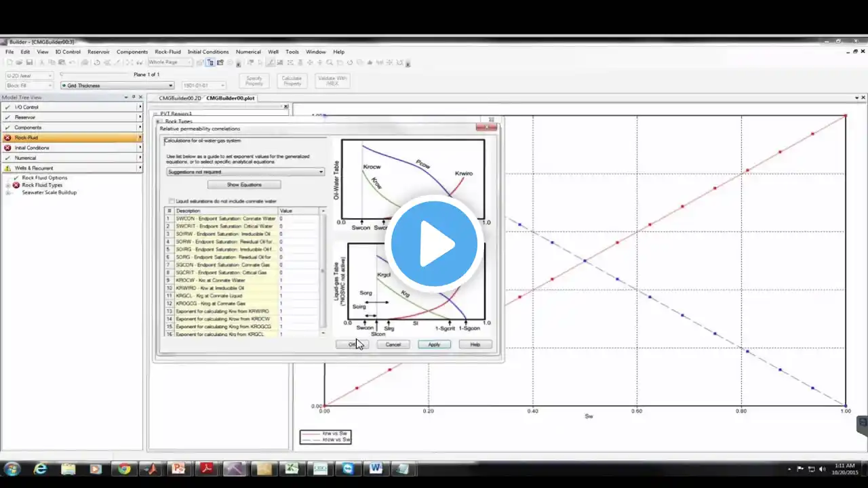Click the Validate With IMEX button
This screenshot has height=488, width=868.
(332, 81)
